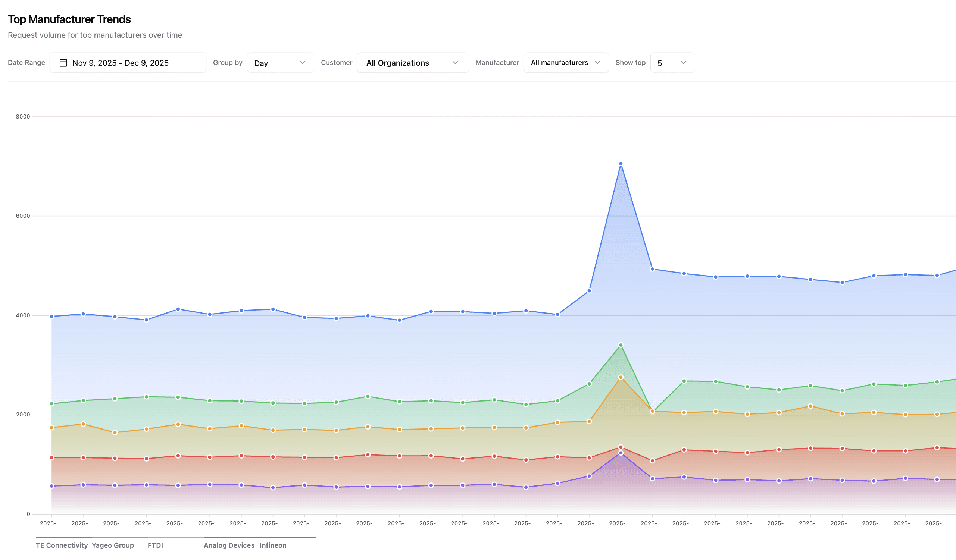Image resolution: width=956 pixels, height=560 pixels.
Task: Click the Infineon legend label
Action: (x=273, y=545)
